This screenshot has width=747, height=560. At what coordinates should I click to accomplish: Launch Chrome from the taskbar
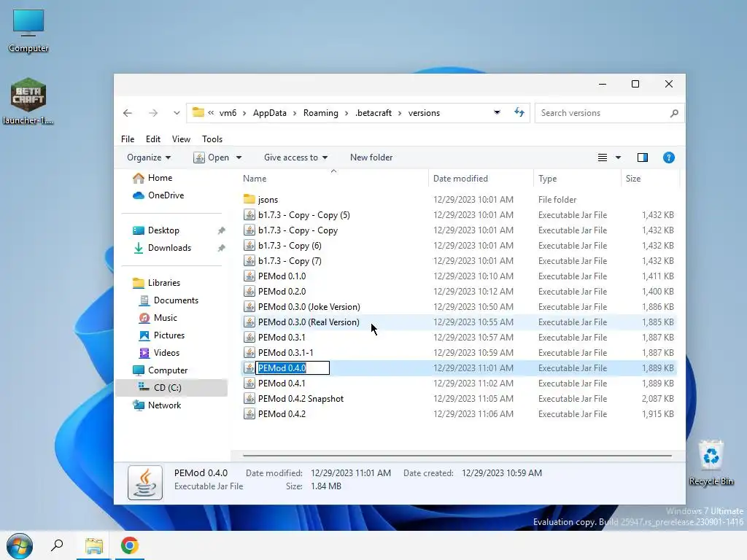tap(130, 545)
